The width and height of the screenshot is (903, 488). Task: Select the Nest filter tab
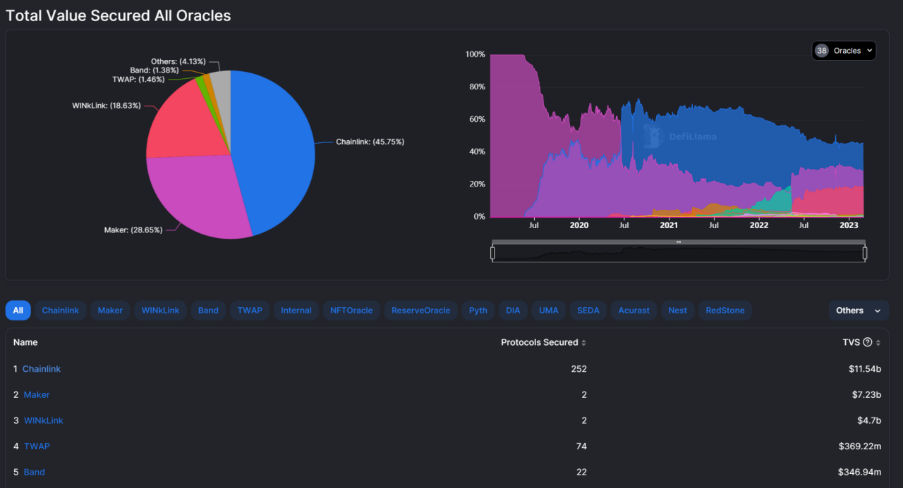[677, 311]
